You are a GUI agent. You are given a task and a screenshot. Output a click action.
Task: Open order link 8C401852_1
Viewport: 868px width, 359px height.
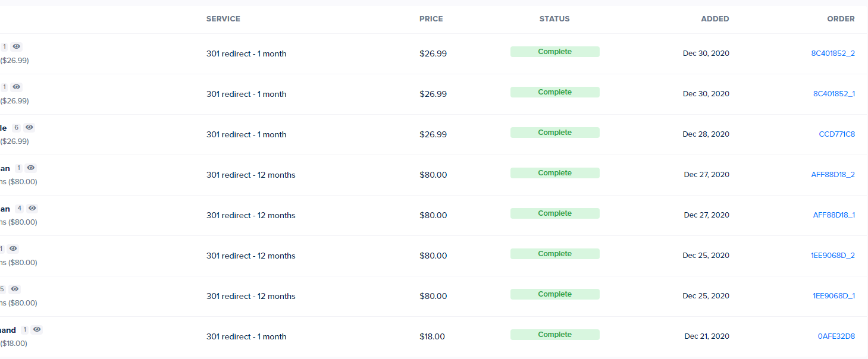pos(834,94)
